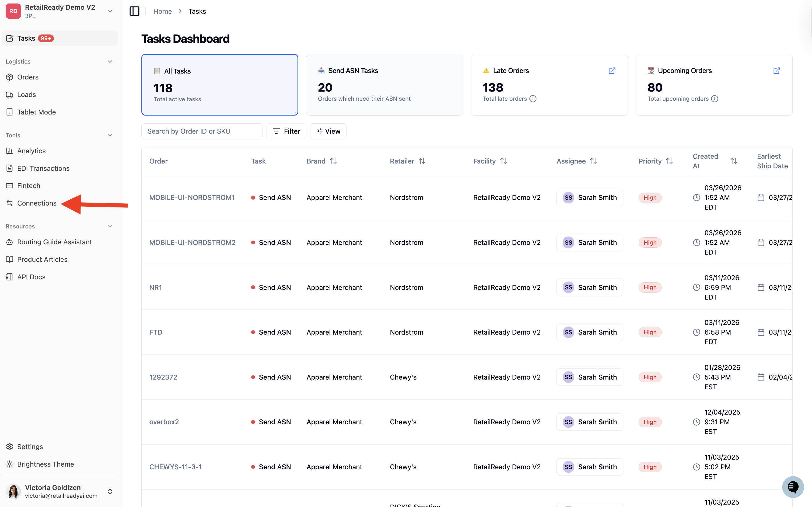Collapse the Resources section
Image resolution: width=812 pixels, height=507 pixels.
point(110,226)
